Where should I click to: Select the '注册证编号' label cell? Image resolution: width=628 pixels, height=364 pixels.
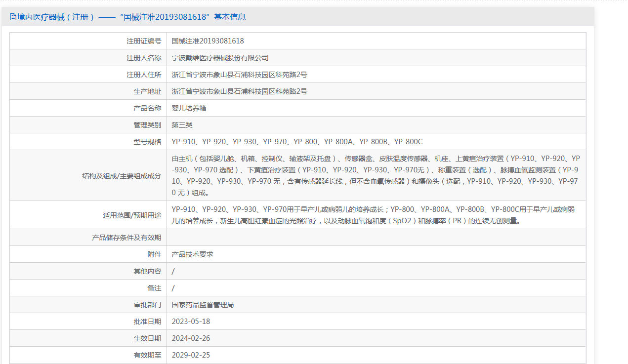88,41
